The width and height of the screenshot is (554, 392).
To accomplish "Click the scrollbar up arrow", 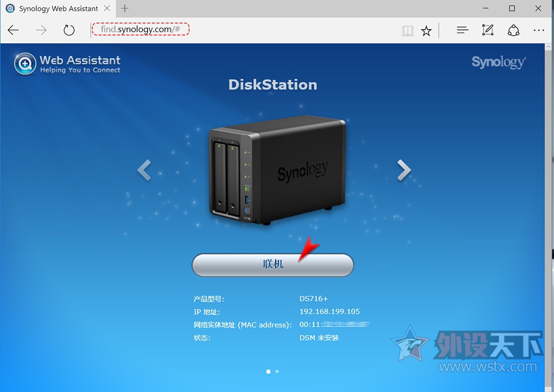I will [x=548, y=47].
